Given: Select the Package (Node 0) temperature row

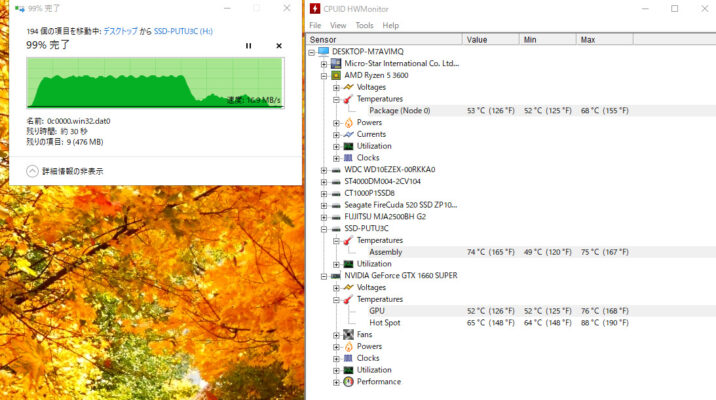Looking at the screenshot, I should 542,111.
